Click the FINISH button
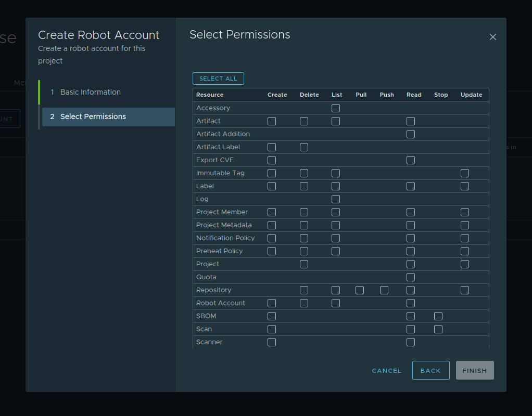 click(x=475, y=370)
